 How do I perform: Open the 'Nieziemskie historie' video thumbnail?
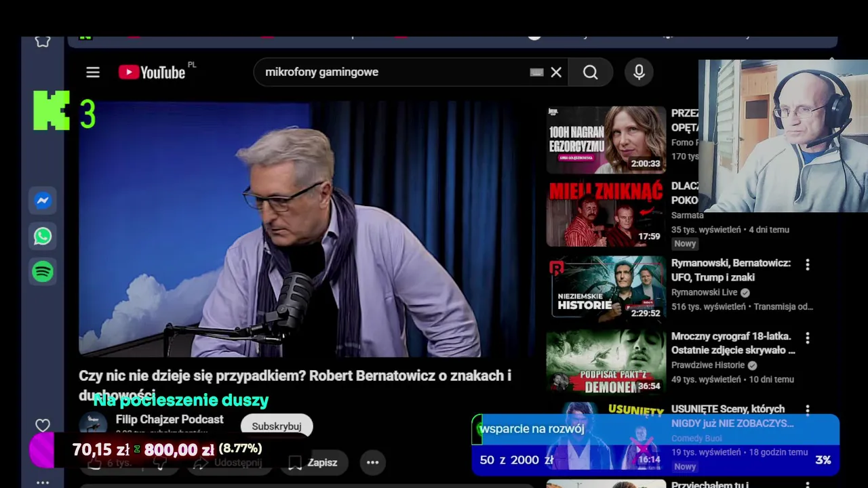point(606,288)
